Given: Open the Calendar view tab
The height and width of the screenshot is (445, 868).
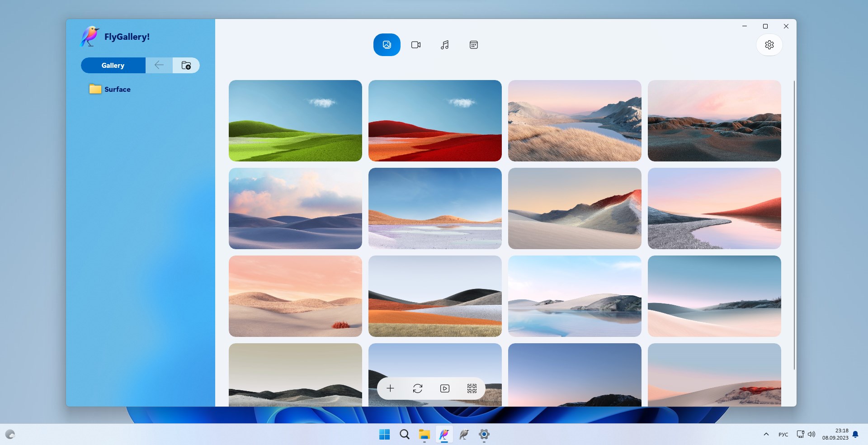Looking at the screenshot, I should [x=474, y=45].
